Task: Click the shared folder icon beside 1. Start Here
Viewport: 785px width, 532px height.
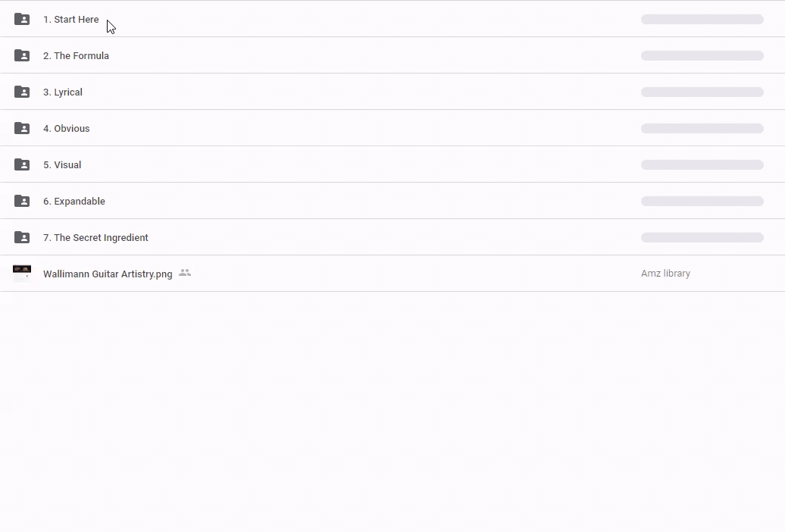Action: [22, 19]
